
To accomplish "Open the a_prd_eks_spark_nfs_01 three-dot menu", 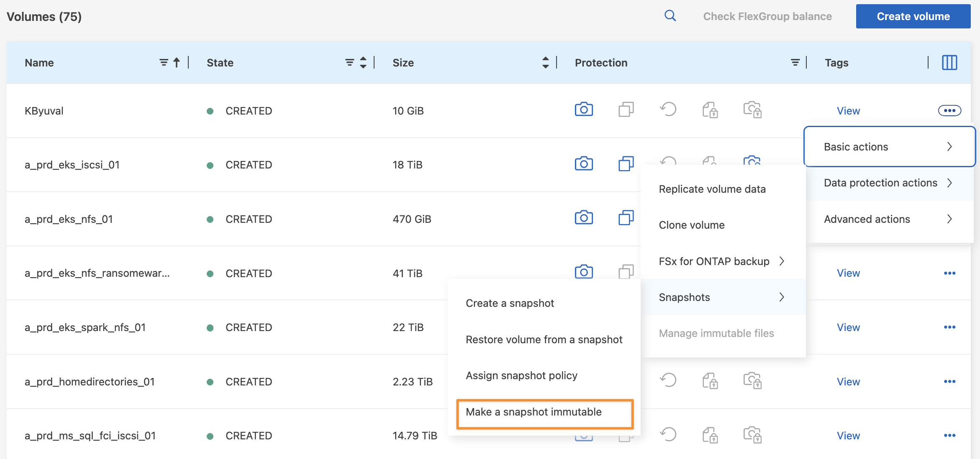I will 949,327.
